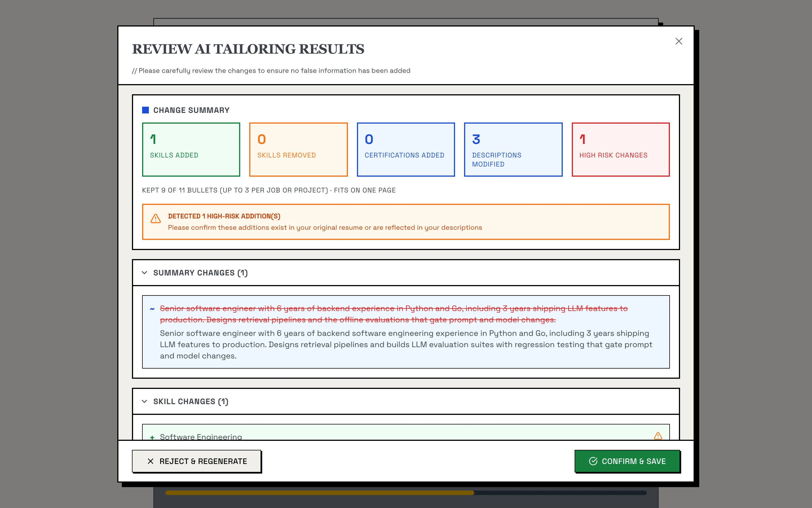Collapse the Summary Changes section chevron

click(144, 272)
